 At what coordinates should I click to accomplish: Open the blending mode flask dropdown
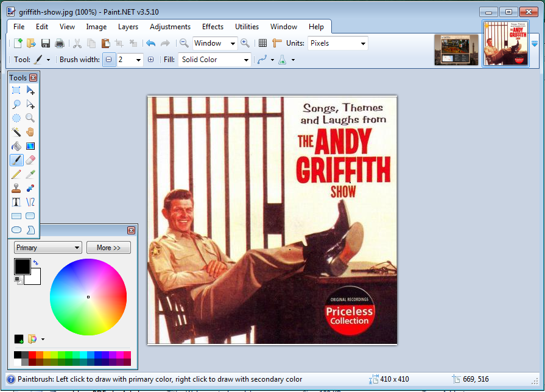(x=293, y=60)
